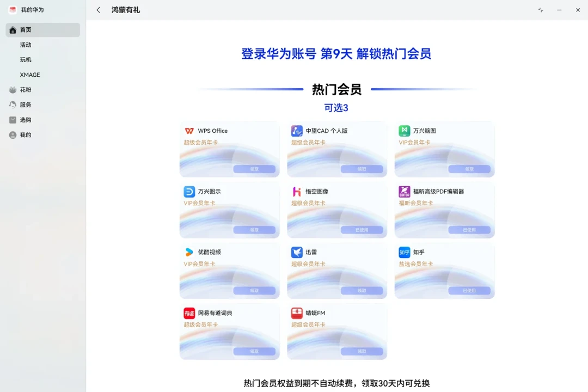Click 已使用 button on 知乎 card
This screenshot has height=392, width=588.
point(469,291)
